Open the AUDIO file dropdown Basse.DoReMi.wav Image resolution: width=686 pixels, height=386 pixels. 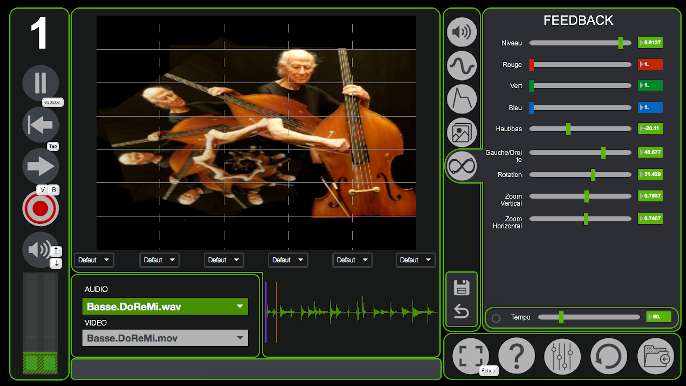pos(165,306)
